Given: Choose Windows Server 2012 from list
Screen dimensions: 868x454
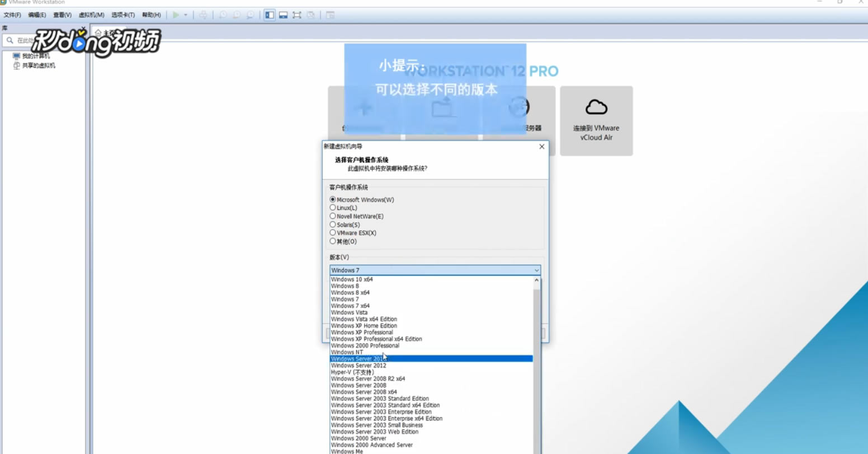Looking at the screenshot, I should coord(431,366).
